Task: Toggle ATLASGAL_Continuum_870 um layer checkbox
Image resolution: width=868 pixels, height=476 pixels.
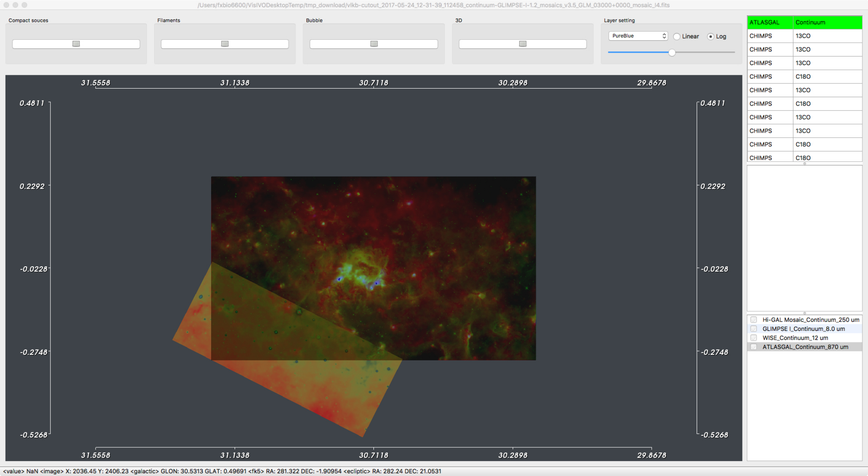Action: coord(754,347)
